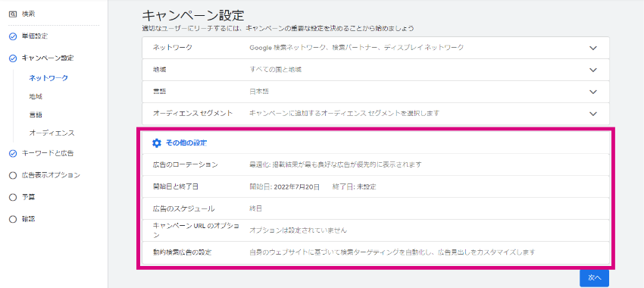644x288 pixels.
Task: Select 地域 sub-item in sidebar
Action: 36,96
